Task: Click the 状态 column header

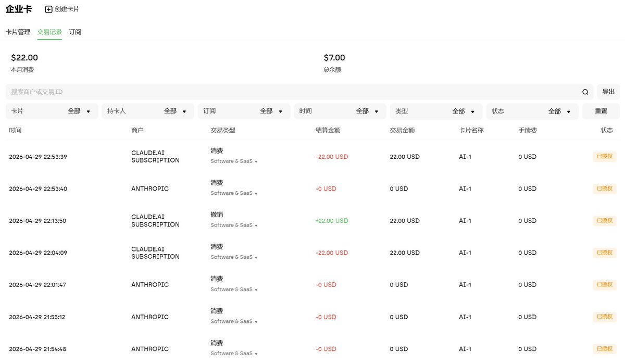Action: tap(607, 131)
